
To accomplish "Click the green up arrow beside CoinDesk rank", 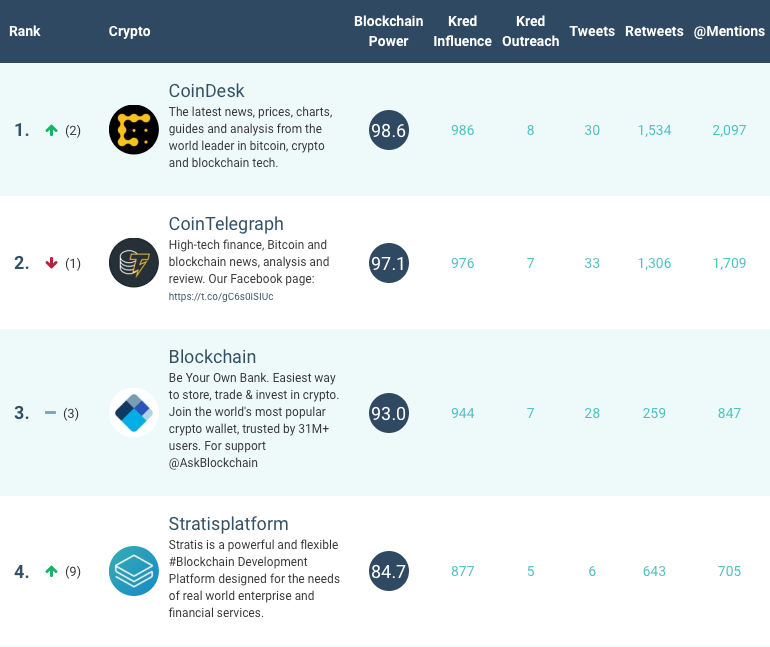I will pyautogui.click(x=52, y=130).
